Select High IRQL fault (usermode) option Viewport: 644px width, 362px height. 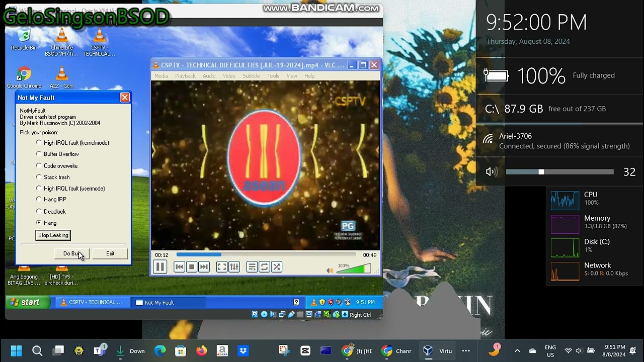point(70,188)
